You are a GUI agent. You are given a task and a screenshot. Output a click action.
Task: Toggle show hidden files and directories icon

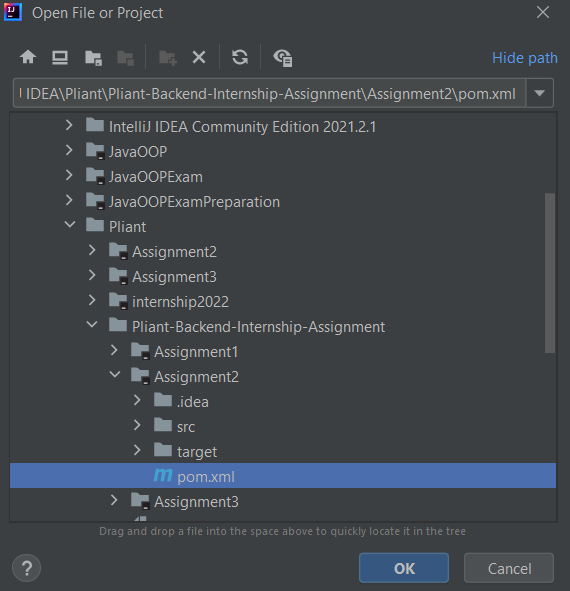[283, 58]
